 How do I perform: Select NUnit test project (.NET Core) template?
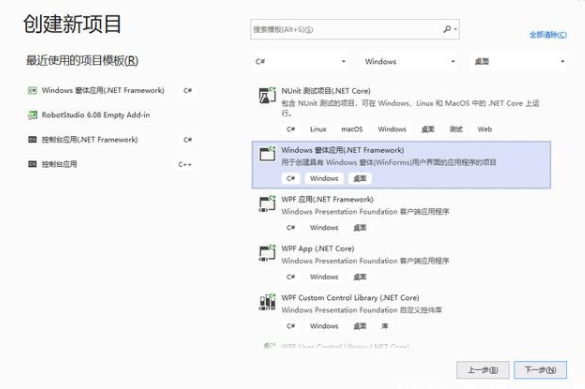pos(401,110)
